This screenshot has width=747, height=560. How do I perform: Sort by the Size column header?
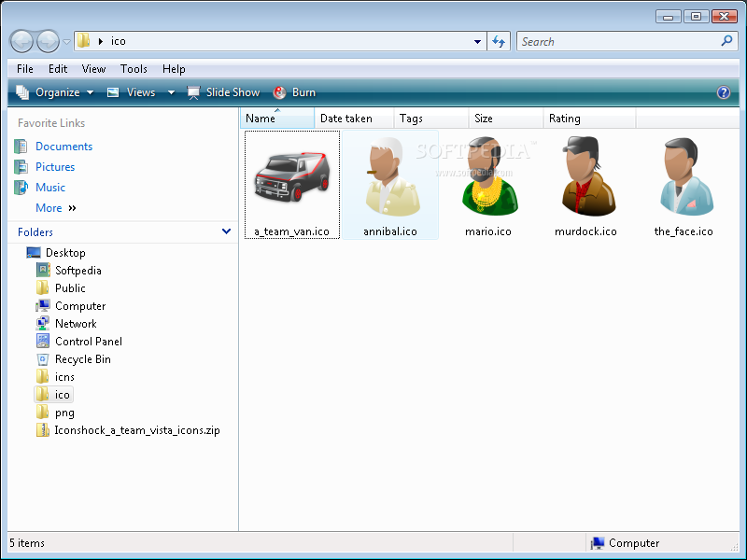506,119
